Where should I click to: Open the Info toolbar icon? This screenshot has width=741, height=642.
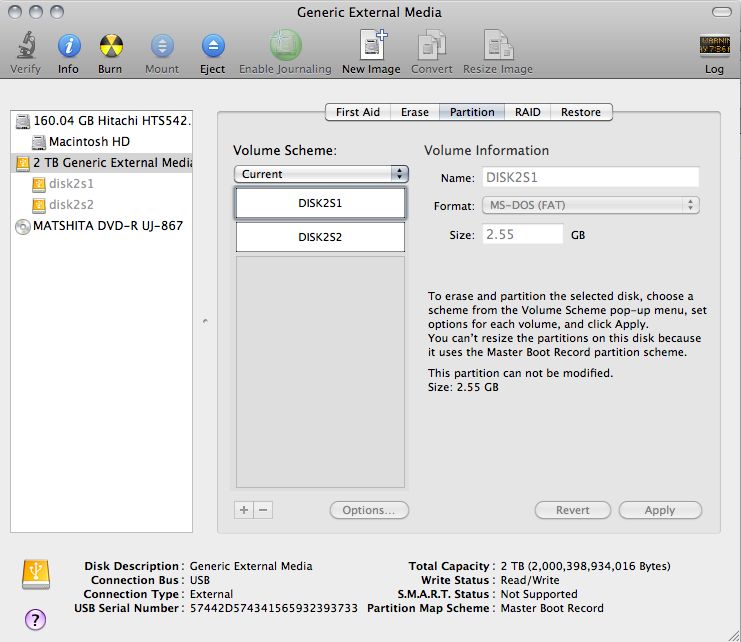coord(69,46)
